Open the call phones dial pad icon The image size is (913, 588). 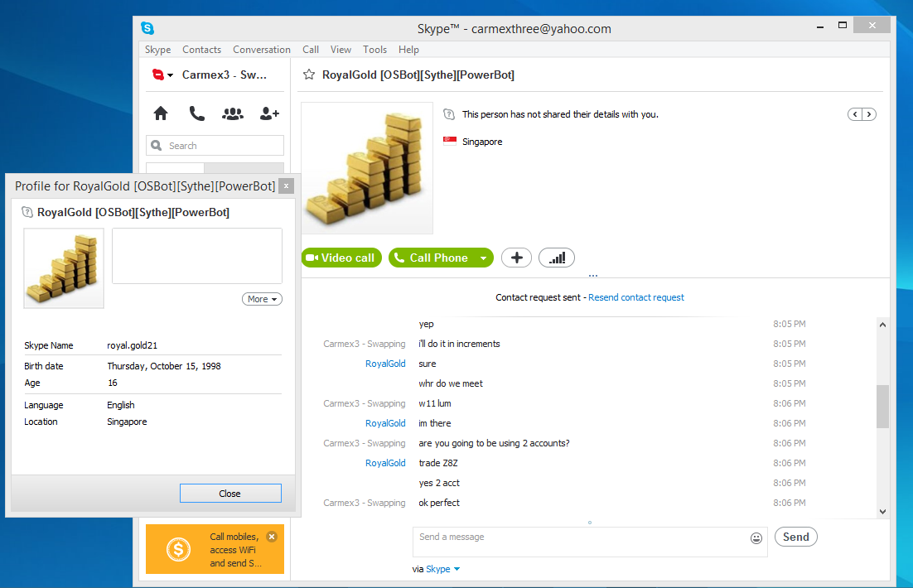click(197, 113)
